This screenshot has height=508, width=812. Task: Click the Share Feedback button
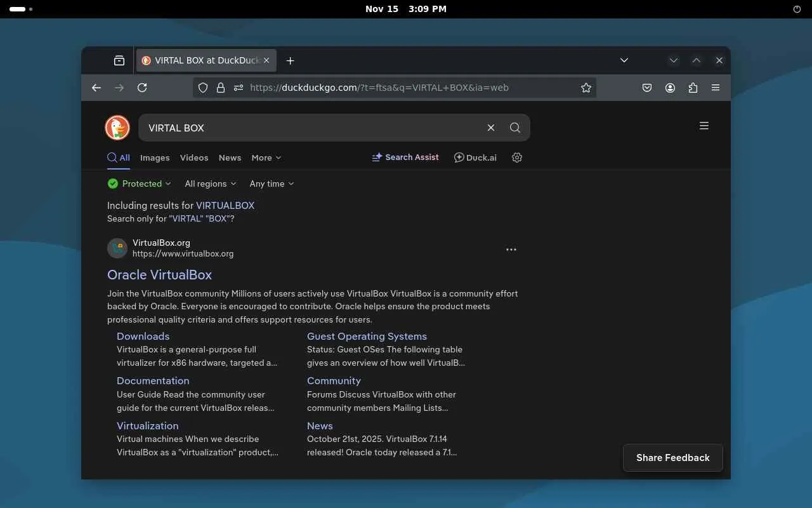point(673,458)
